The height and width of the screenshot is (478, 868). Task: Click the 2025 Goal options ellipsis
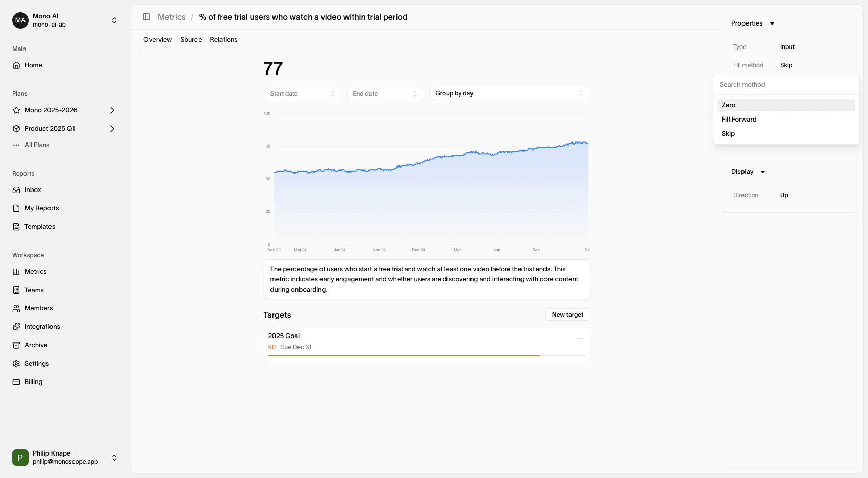click(580, 339)
